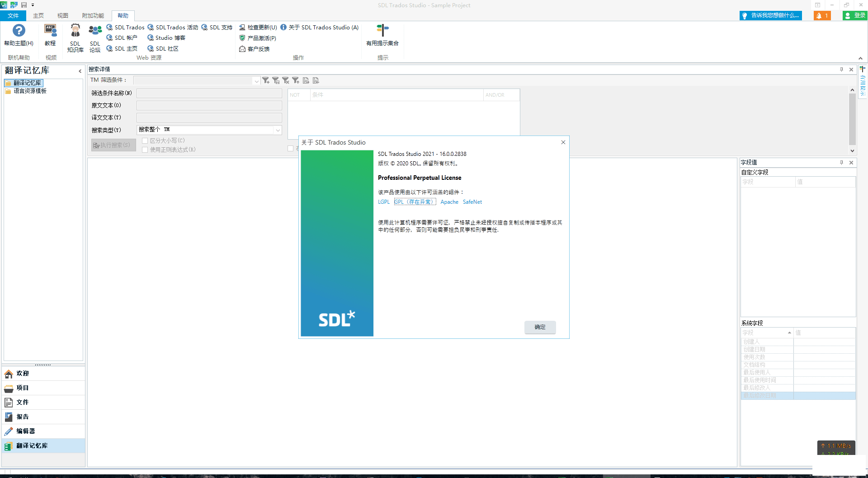The width and height of the screenshot is (868, 478).
Task: Switch to the Home ribbon tab
Action: (x=38, y=16)
